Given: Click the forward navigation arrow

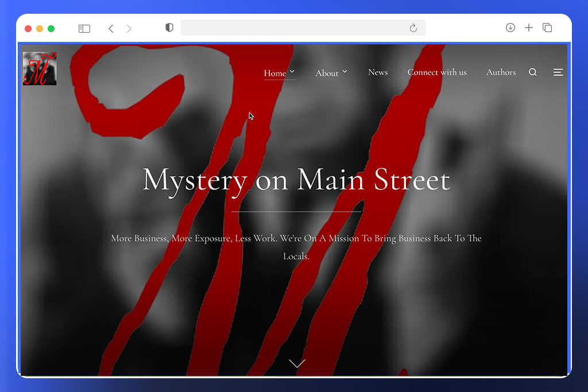Looking at the screenshot, I should pyautogui.click(x=129, y=28).
